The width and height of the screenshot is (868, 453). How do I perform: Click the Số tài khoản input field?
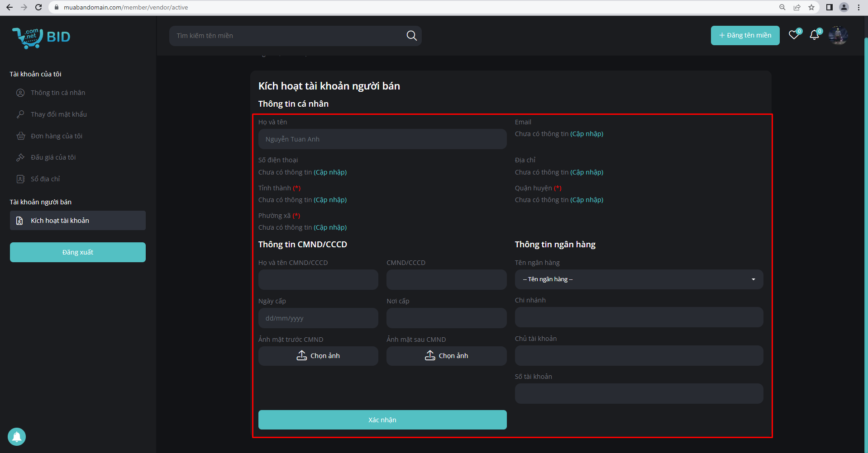[x=639, y=394]
